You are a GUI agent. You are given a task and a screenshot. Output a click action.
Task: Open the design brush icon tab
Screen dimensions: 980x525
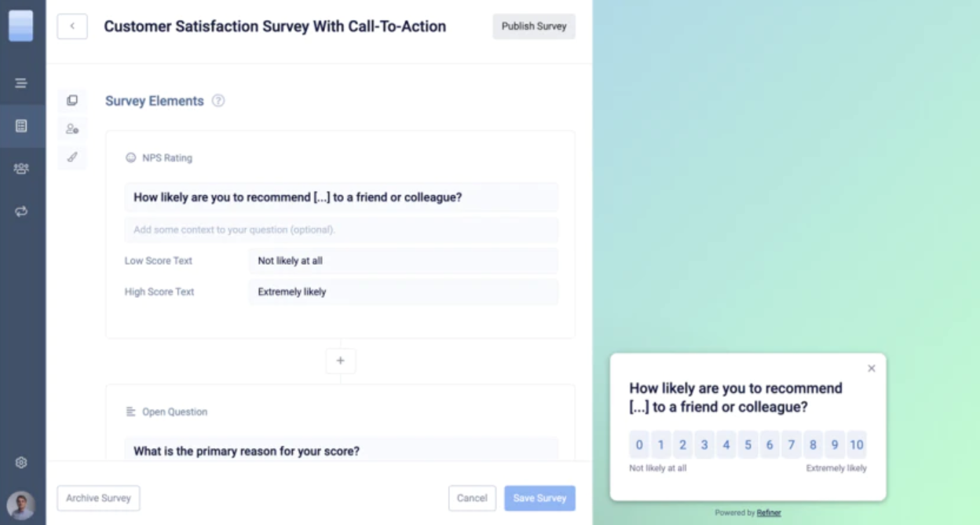(x=72, y=157)
